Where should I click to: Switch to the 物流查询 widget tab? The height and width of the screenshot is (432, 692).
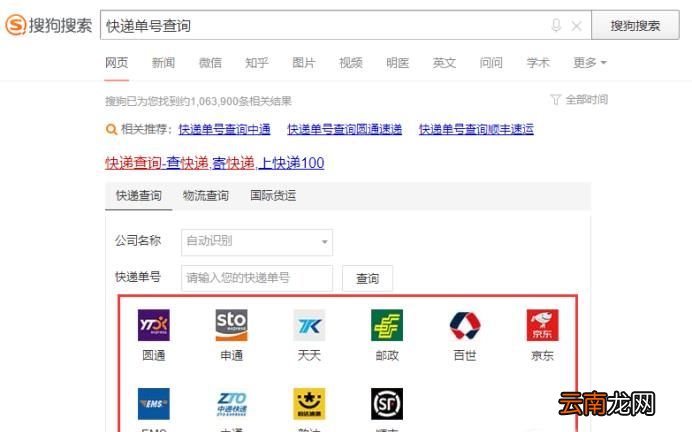coord(206,195)
